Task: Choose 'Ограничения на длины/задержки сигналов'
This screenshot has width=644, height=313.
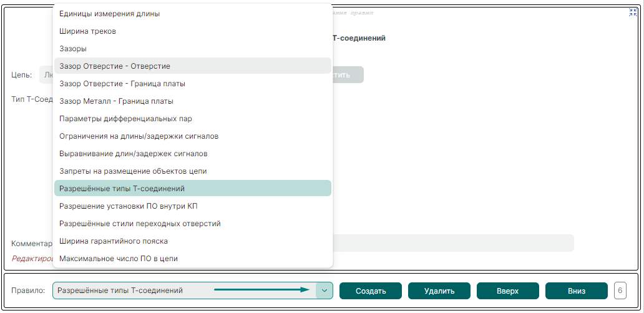Action: click(193, 136)
